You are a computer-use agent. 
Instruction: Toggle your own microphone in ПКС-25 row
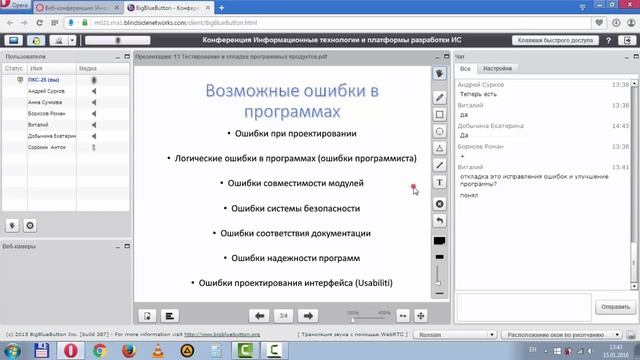point(94,80)
